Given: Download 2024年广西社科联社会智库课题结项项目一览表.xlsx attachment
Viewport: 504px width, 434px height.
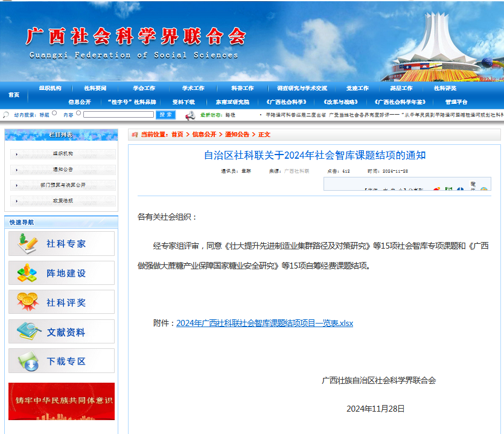Looking at the screenshot, I should tap(264, 323).
